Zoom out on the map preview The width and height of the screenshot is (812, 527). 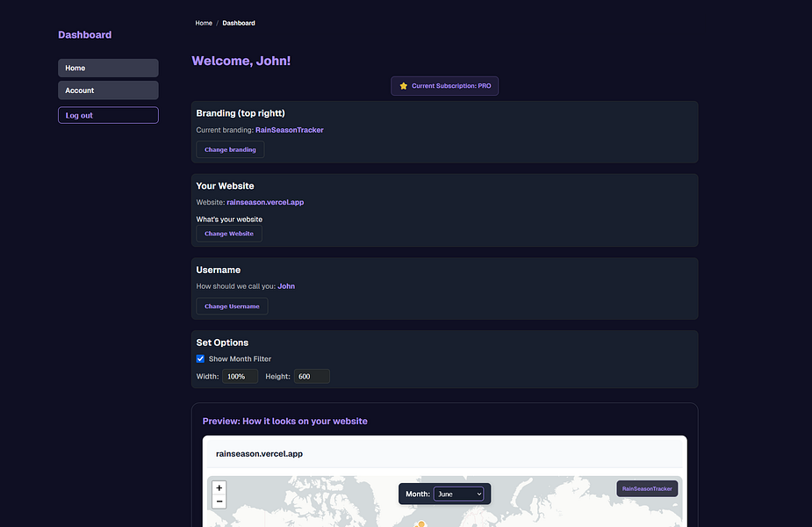coord(219,501)
